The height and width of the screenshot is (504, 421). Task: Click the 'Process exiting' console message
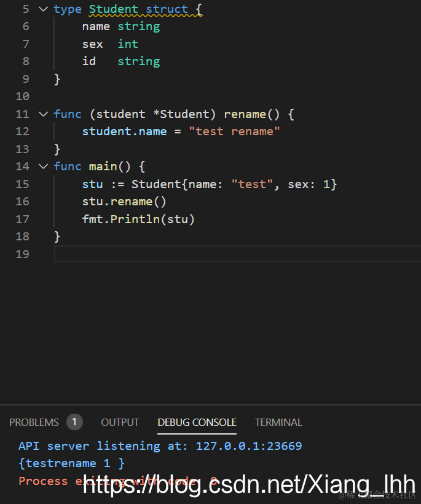(x=118, y=481)
